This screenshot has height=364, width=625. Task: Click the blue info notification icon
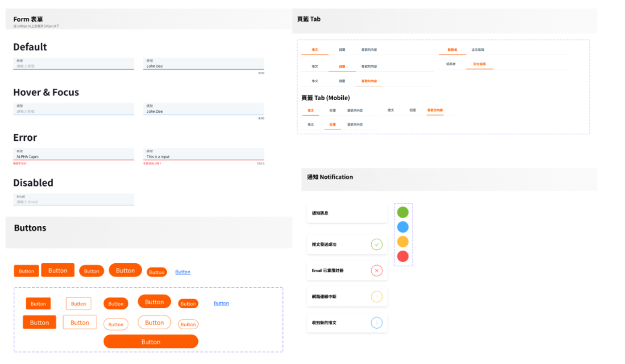[x=377, y=323]
